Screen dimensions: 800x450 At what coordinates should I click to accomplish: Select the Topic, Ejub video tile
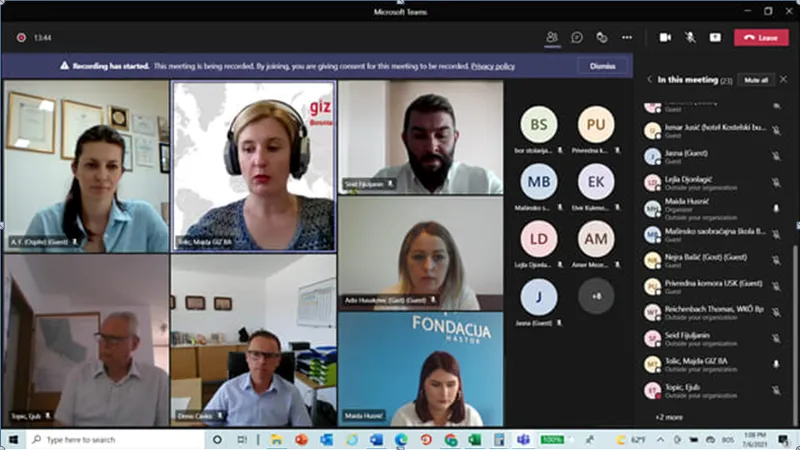(86, 340)
